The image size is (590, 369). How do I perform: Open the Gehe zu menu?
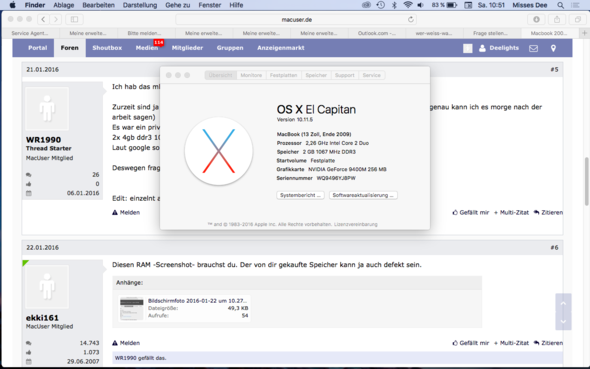click(178, 5)
